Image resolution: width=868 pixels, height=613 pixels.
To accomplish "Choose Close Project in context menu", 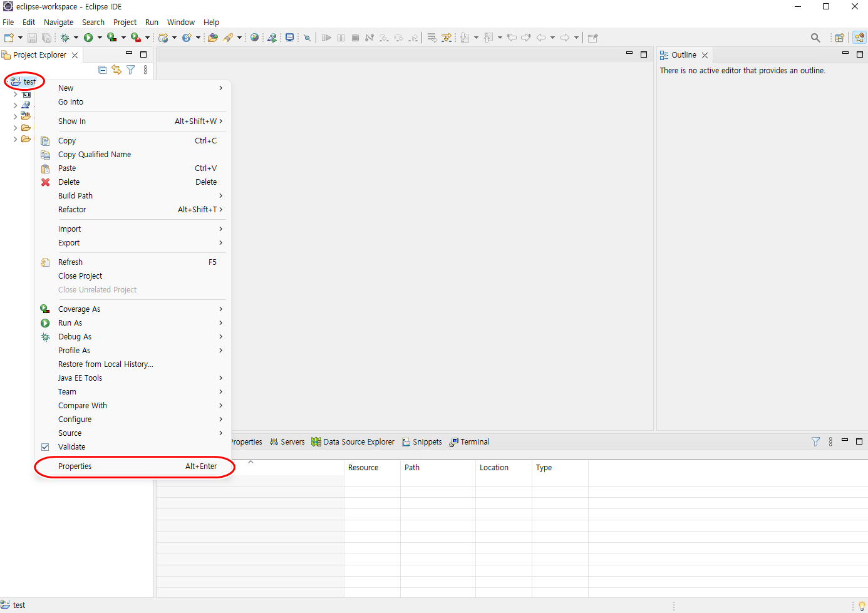I will point(133,276).
